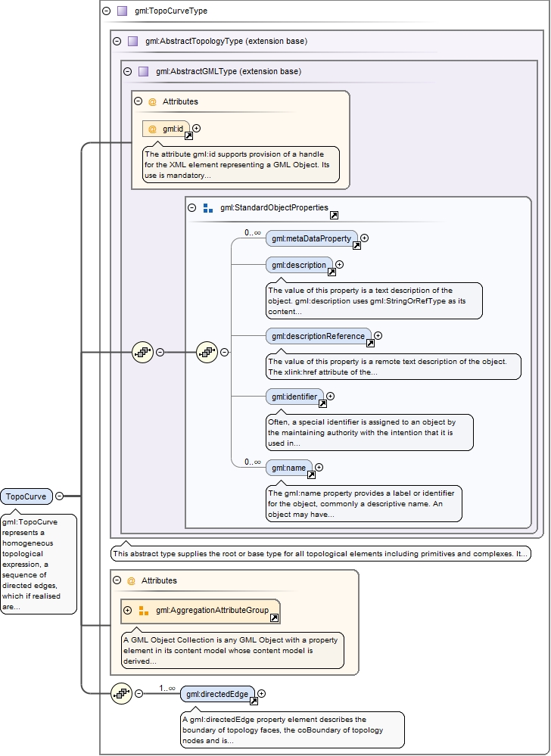551x756 pixels.
Task: Collapse the gml:TopoCurveType box
Action: click(x=107, y=11)
